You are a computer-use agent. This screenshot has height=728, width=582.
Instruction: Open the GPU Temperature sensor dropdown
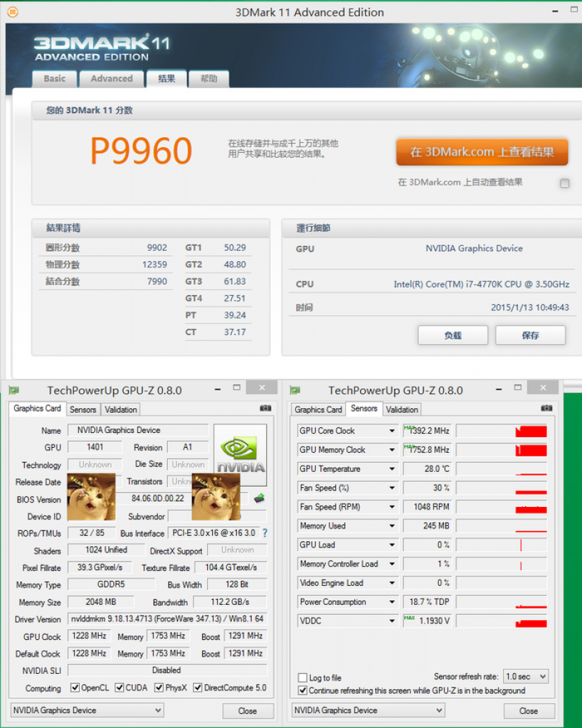[x=392, y=469]
